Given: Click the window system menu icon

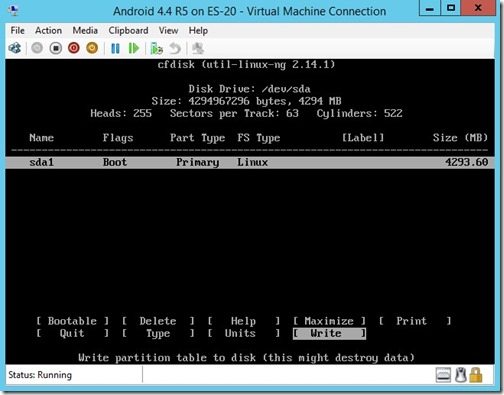Looking at the screenshot, I should (x=13, y=11).
